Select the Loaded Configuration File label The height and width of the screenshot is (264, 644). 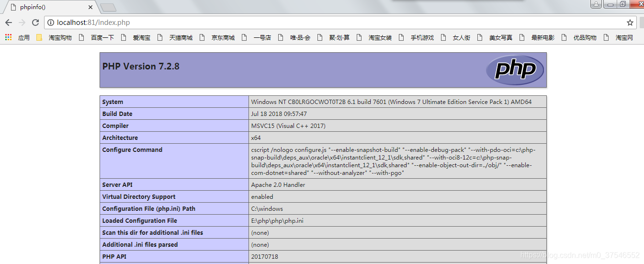tap(140, 220)
